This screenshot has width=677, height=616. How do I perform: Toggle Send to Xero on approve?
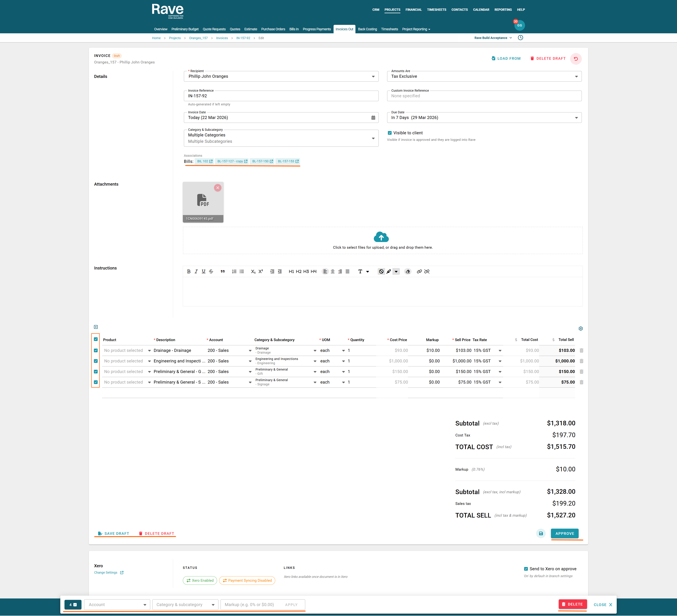click(x=526, y=569)
